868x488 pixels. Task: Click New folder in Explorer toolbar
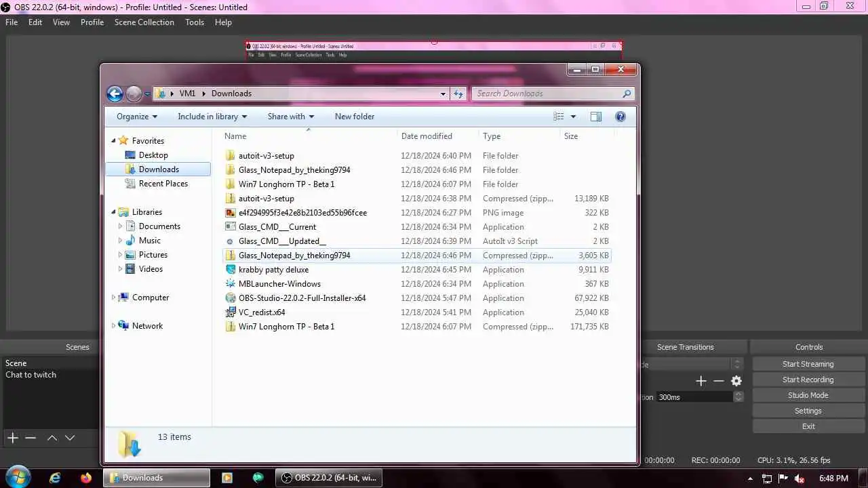pos(355,117)
